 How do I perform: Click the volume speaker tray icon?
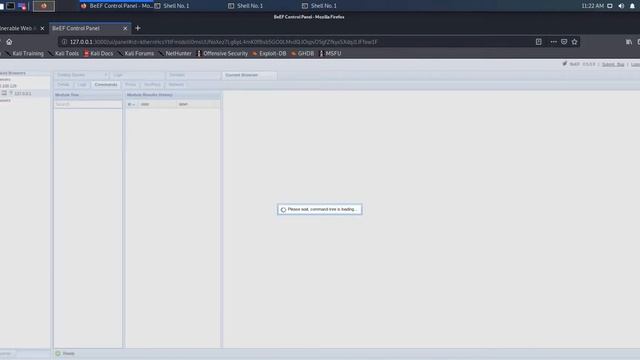621,6
